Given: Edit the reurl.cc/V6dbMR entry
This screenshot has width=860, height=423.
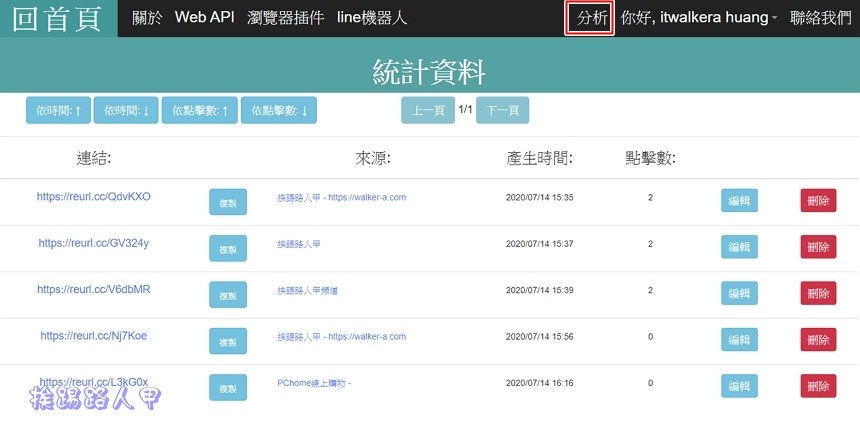Looking at the screenshot, I should (x=739, y=294).
